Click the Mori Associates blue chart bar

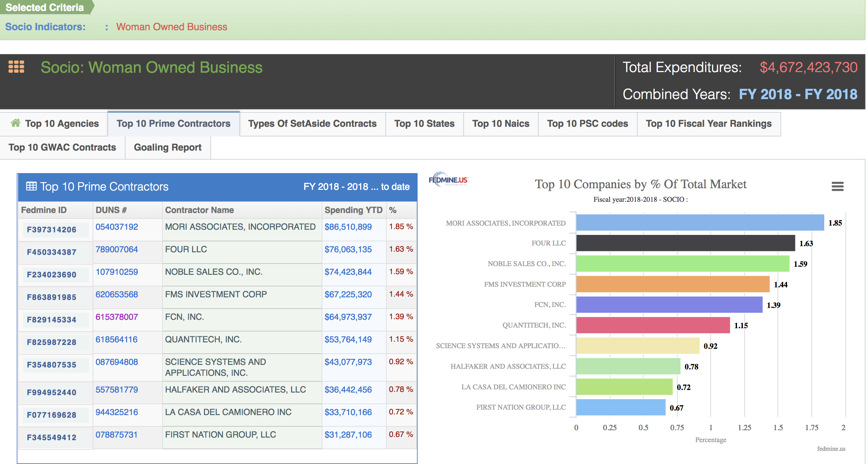click(700, 222)
